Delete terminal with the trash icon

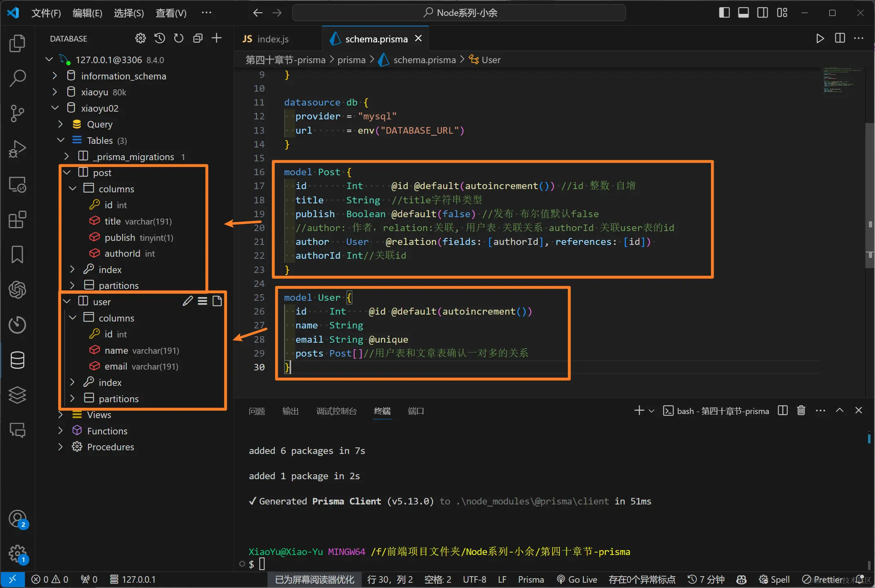pos(801,410)
